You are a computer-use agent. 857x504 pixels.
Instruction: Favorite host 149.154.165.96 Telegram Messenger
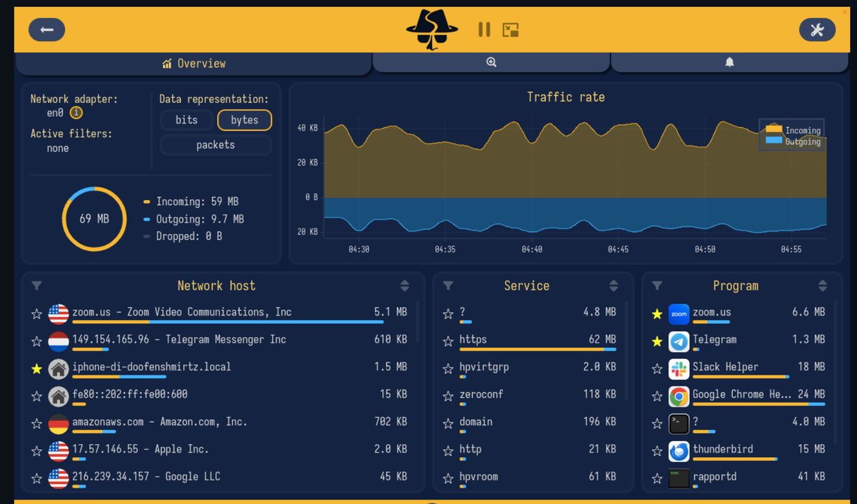36,341
